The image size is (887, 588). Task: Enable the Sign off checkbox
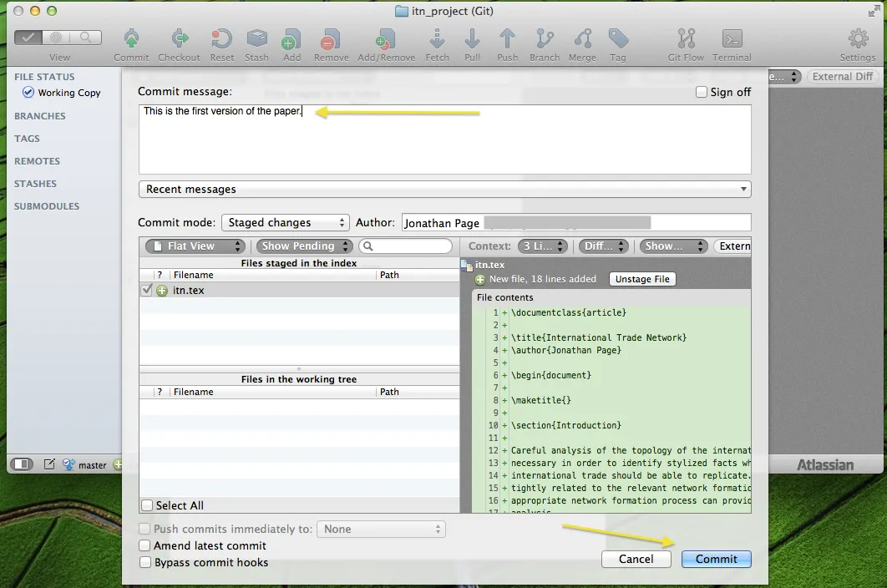click(702, 93)
